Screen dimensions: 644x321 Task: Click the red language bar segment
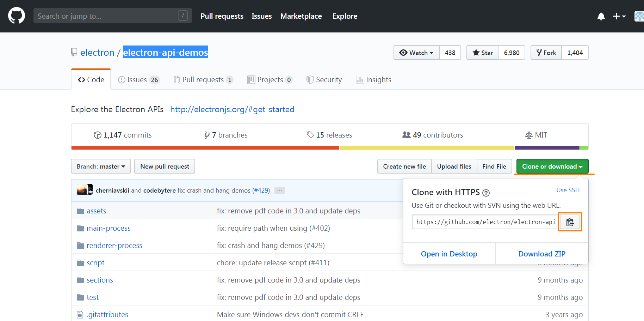coord(205,148)
